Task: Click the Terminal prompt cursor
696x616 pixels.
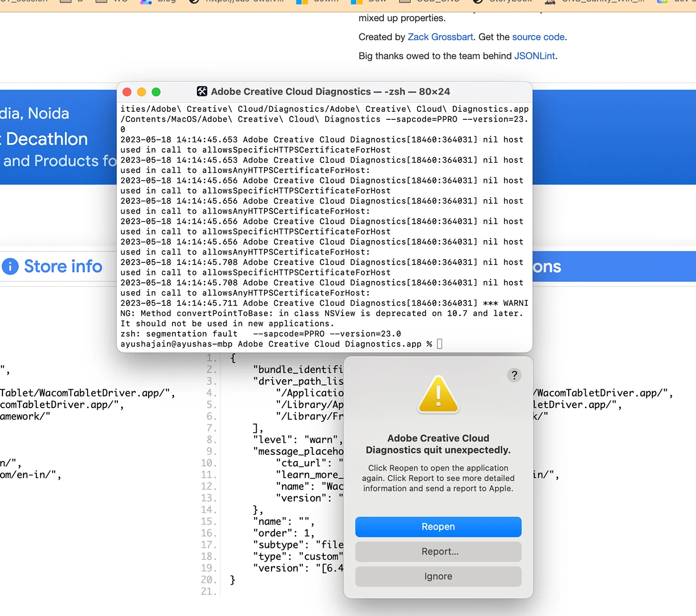Action: click(x=439, y=344)
